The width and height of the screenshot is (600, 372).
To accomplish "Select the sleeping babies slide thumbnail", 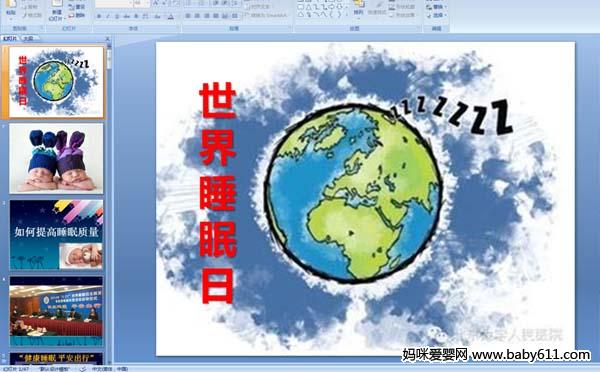I will click(56, 158).
